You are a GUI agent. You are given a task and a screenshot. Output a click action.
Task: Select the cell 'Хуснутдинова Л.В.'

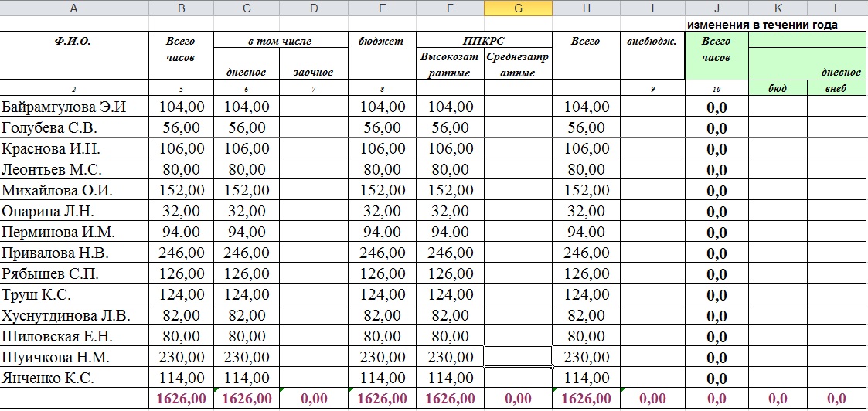coord(74,316)
